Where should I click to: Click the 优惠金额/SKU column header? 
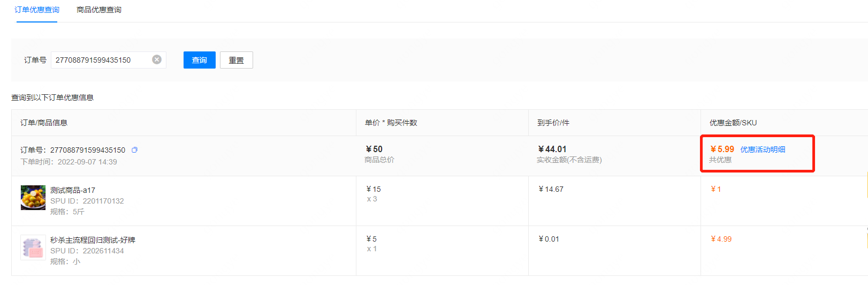click(x=733, y=123)
